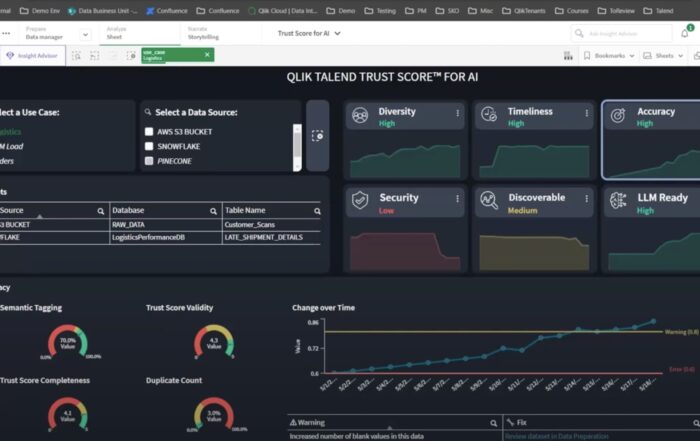This screenshot has height=441, width=700.
Task: Focus the Ask Insight Advisor search field
Action: [621, 33]
